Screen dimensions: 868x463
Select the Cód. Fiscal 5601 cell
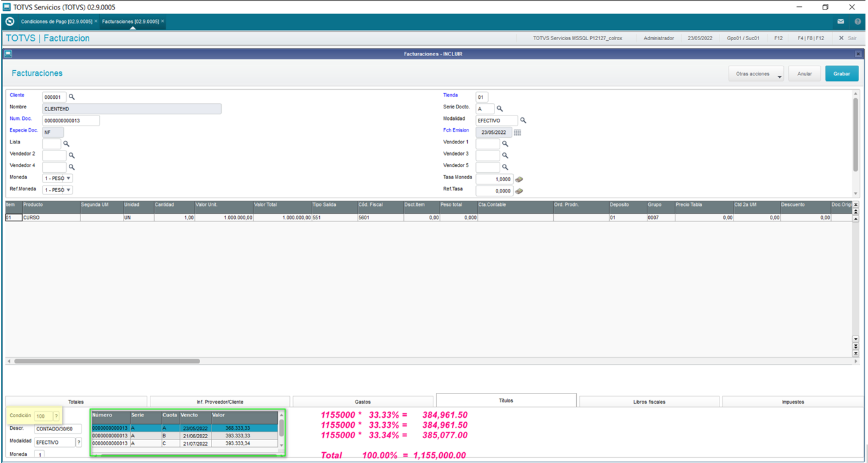coord(380,217)
